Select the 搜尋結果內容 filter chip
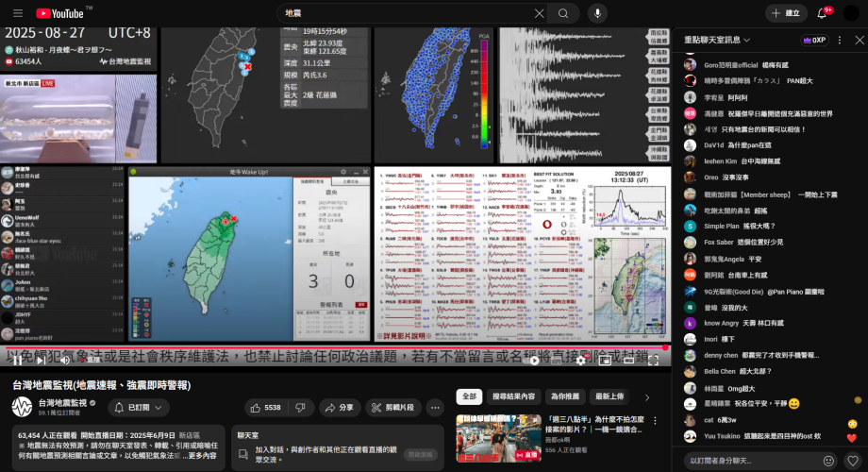868x472 pixels. [513, 396]
